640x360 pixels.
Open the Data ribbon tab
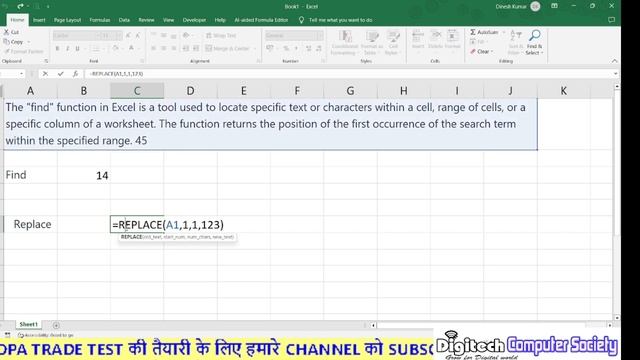coord(124,20)
